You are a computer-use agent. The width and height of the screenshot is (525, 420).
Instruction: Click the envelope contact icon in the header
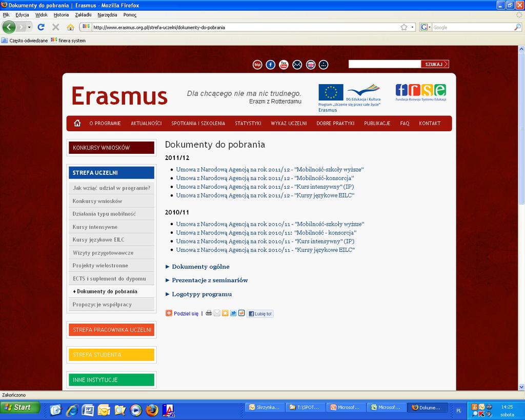coord(297,65)
